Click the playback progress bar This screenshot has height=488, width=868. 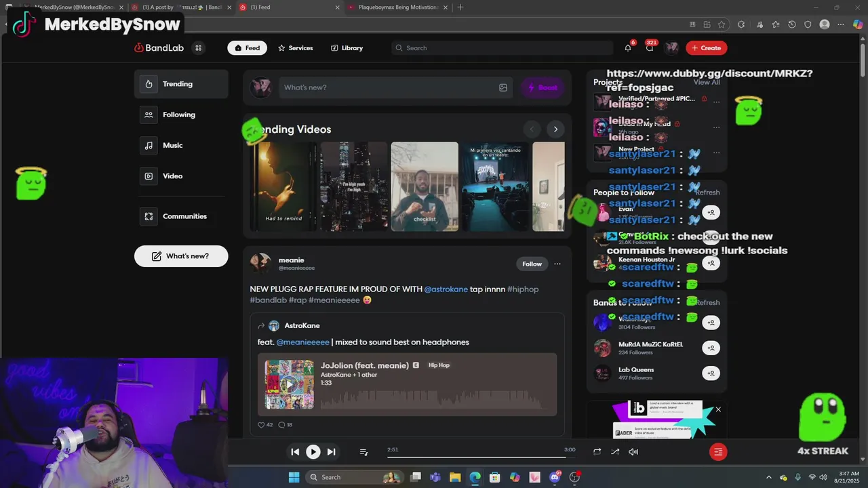click(x=481, y=456)
